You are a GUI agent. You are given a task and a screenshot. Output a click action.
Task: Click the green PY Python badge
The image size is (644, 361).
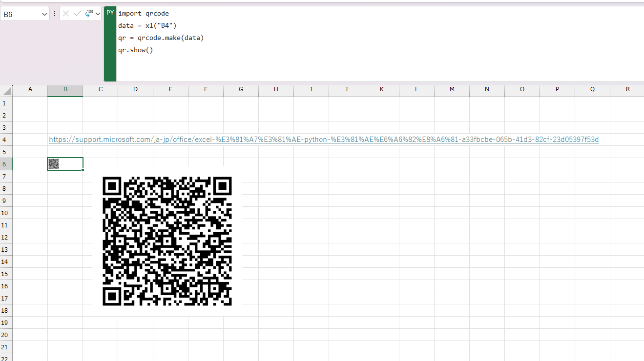click(109, 13)
